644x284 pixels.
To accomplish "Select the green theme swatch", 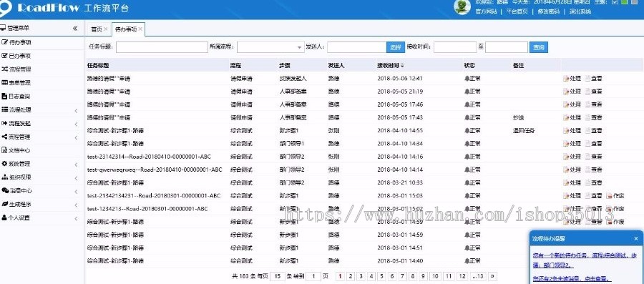I will pos(625,2).
